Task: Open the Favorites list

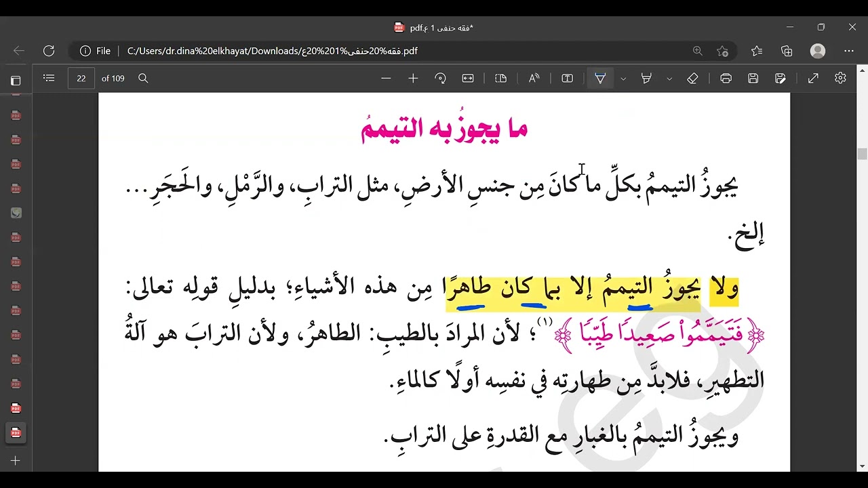Action: (757, 51)
